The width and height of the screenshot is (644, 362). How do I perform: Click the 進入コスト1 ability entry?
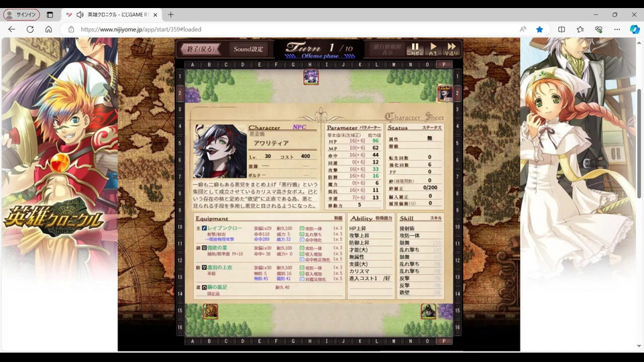[363, 278]
